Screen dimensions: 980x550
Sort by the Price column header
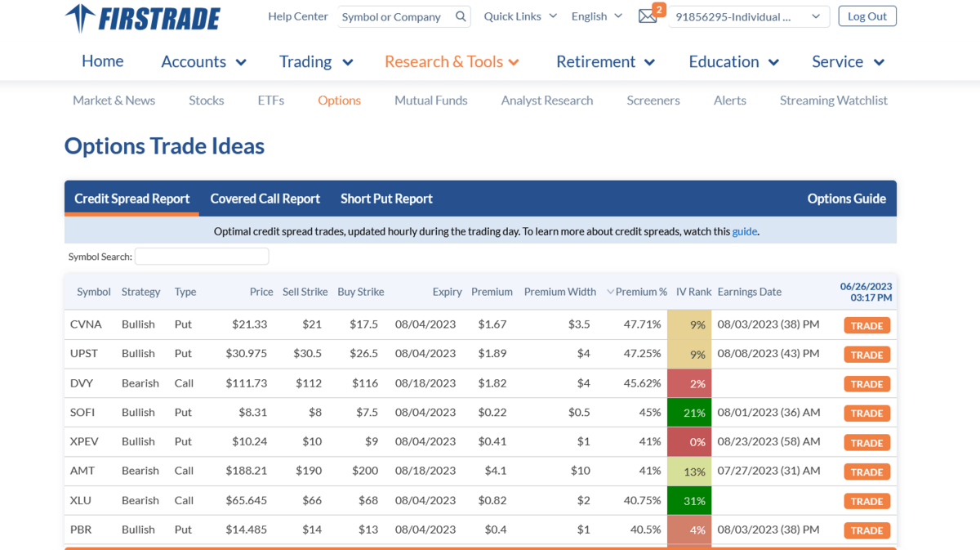pyautogui.click(x=261, y=292)
